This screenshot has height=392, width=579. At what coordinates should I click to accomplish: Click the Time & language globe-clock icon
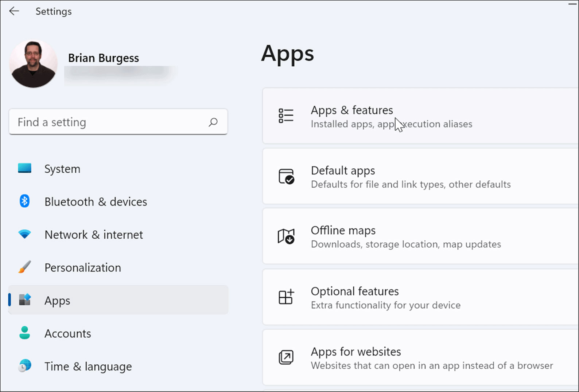coord(24,366)
